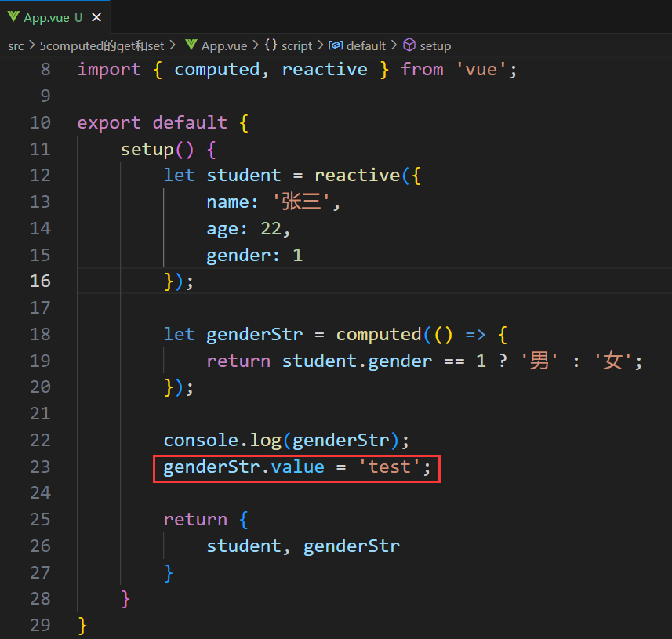Click 'student.gender' on line 19
Viewport: 672px width, 639px height.
[x=357, y=361]
